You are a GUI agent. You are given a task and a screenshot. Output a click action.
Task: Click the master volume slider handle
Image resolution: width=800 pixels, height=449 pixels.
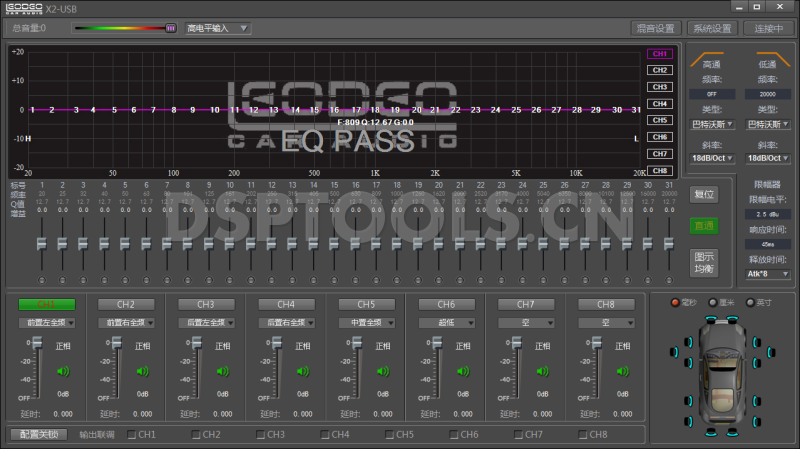point(171,28)
